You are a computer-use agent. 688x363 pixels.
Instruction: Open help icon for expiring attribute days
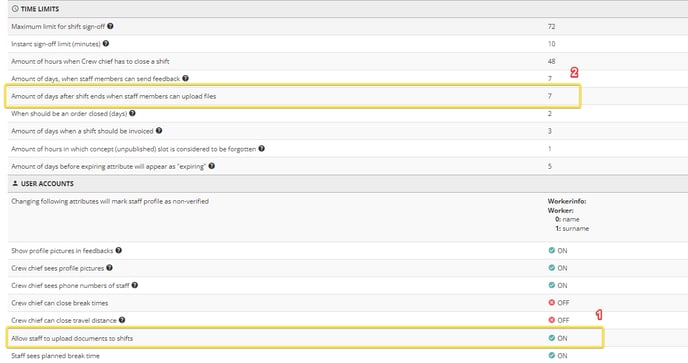point(211,166)
